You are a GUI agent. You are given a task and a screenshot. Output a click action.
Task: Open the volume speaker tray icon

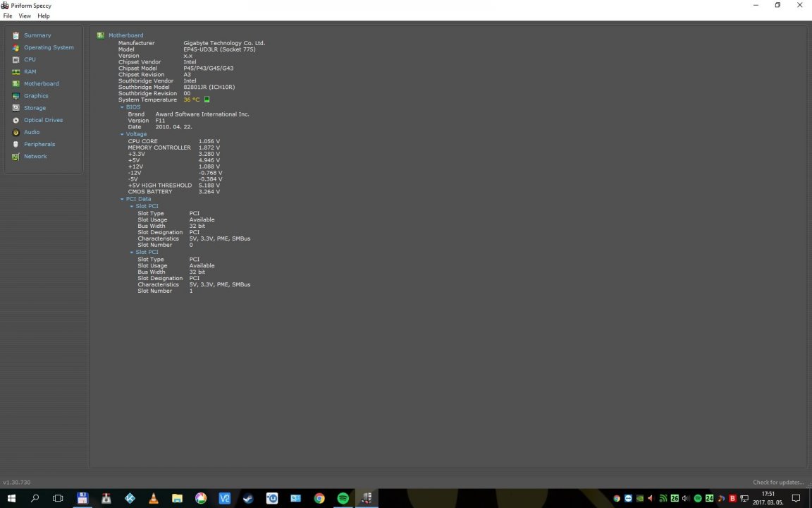[686, 498]
